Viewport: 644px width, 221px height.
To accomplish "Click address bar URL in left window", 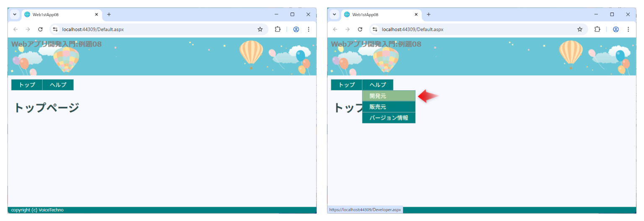I will click(93, 29).
